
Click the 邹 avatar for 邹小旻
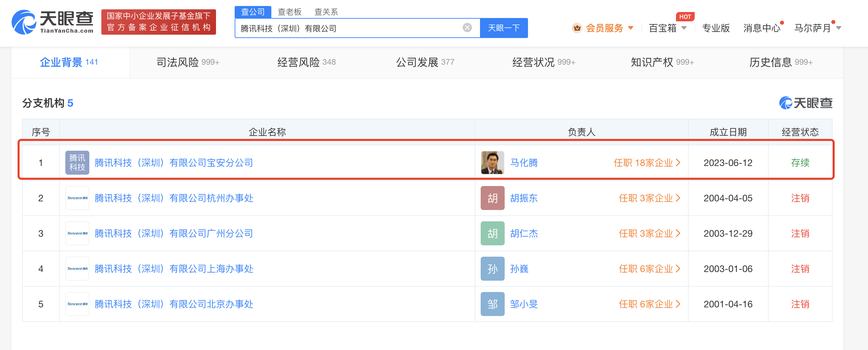[x=492, y=304]
